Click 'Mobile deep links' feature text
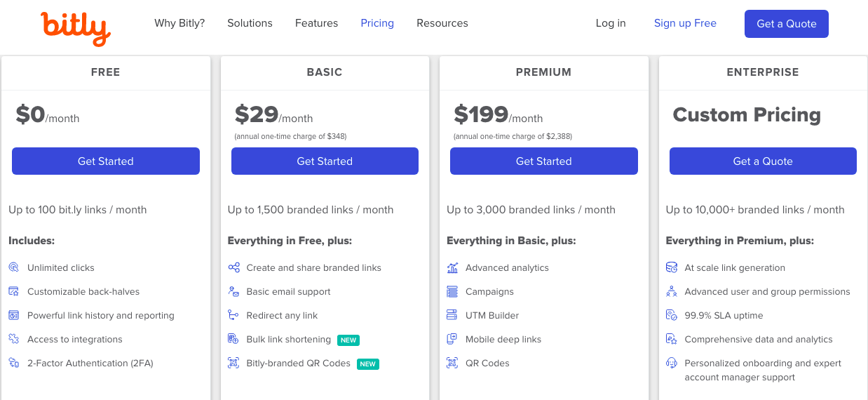This screenshot has width=868, height=400. (503, 339)
